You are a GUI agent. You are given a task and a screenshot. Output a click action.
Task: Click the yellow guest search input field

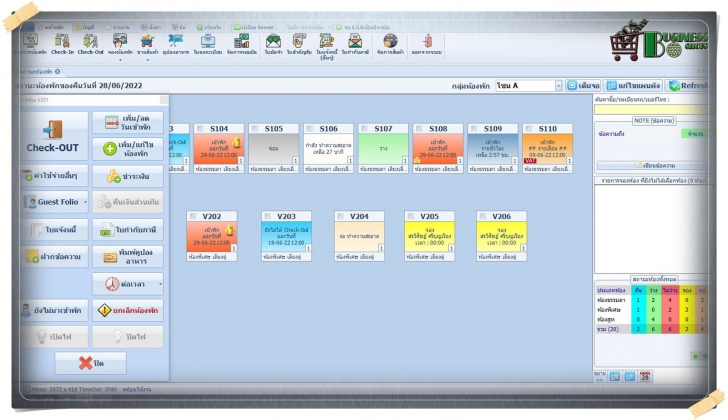pos(651,110)
